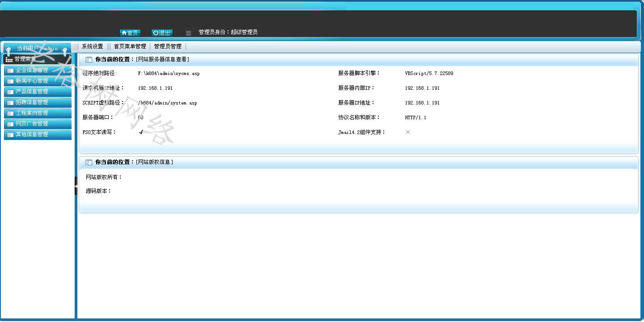Select the 服务器IP地址 value 192.168.1.191

coord(422,103)
